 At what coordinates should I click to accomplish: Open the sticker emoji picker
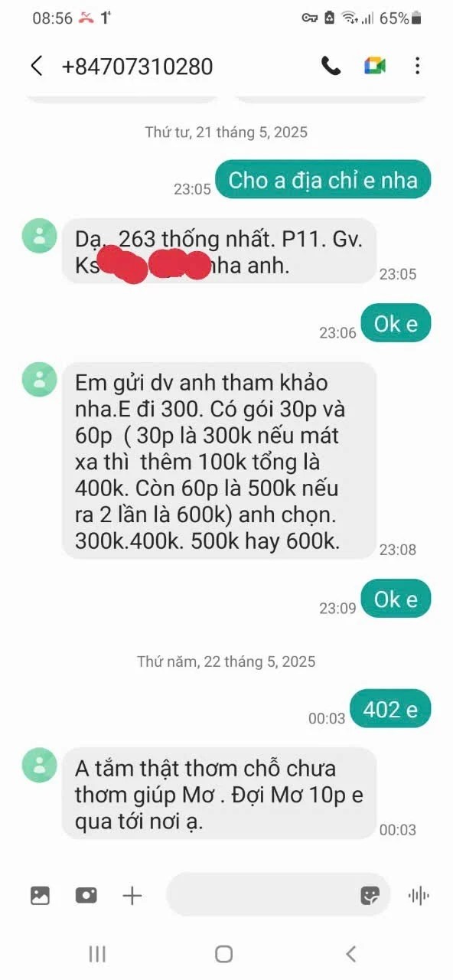(x=370, y=895)
